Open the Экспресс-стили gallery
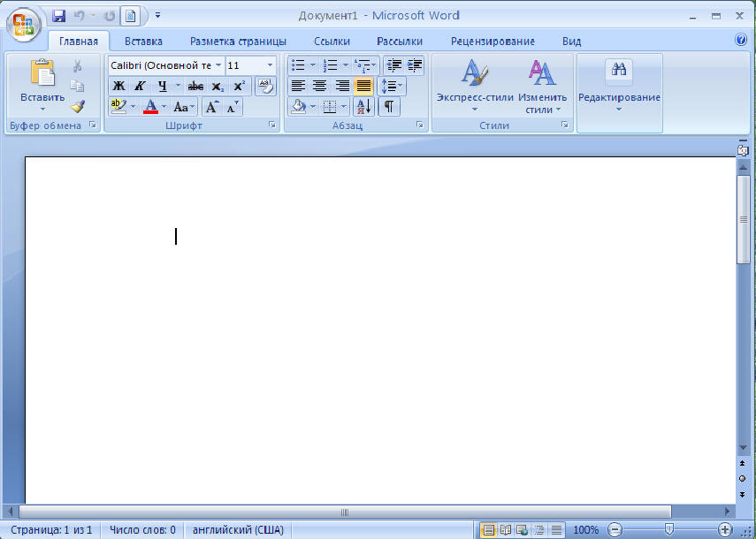756x539 pixels. click(x=475, y=85)
